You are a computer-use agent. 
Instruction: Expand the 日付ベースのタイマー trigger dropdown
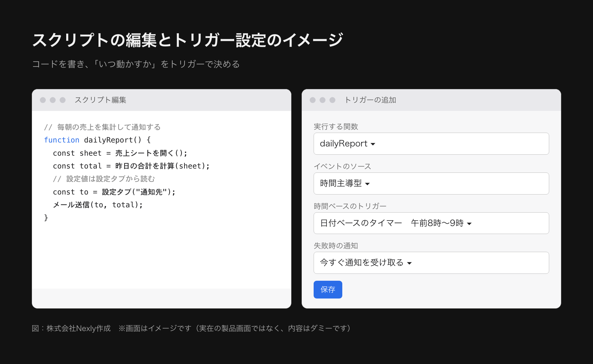pyautogui.click(x=431, y=223)
